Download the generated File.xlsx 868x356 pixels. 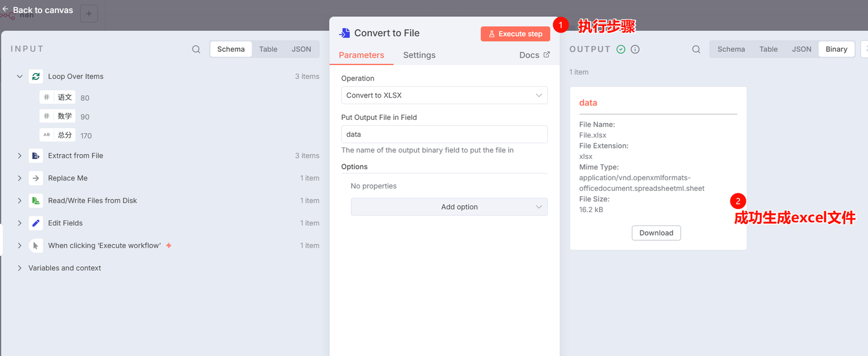pyautogui.click(x=656, y=233)
